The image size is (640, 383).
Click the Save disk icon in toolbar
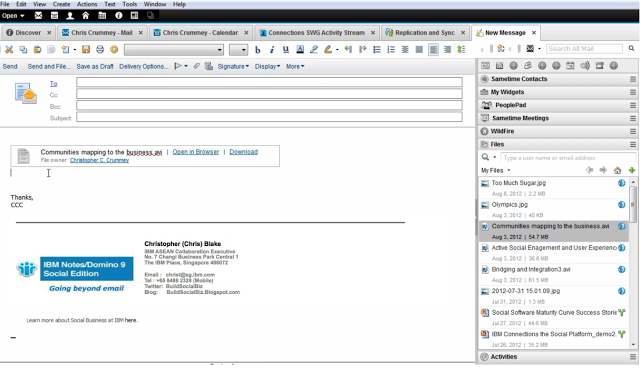coord(86,49)
